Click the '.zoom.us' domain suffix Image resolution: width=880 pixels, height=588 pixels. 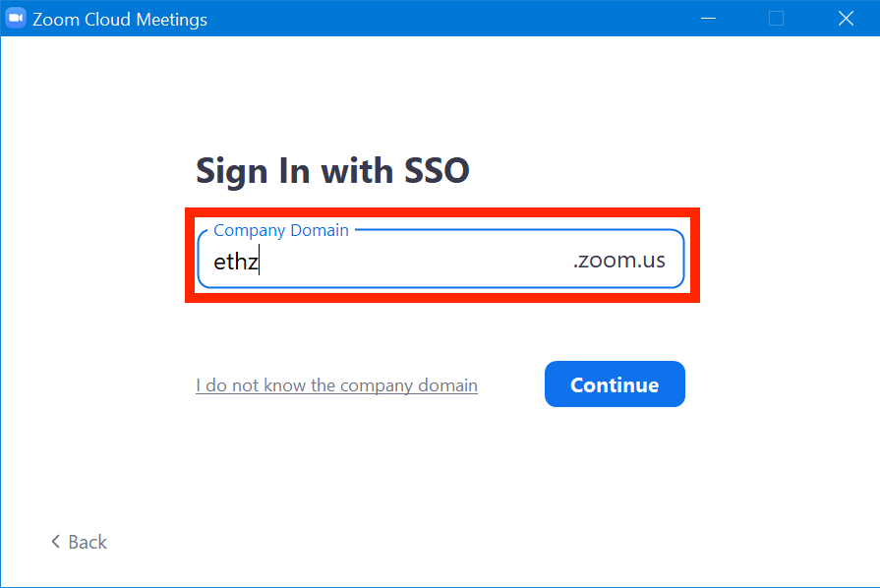click(x=619, y=260)
